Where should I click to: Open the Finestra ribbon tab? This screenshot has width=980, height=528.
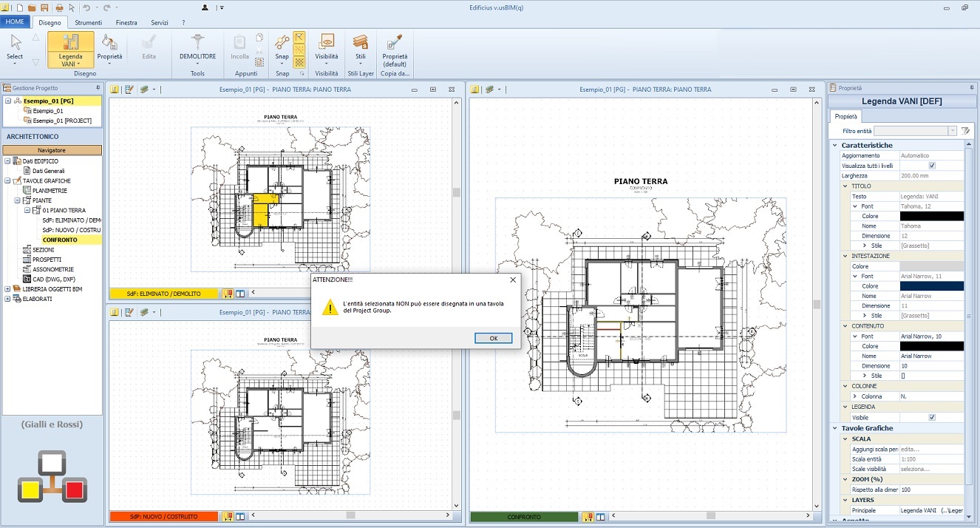(x=126, y=23)
